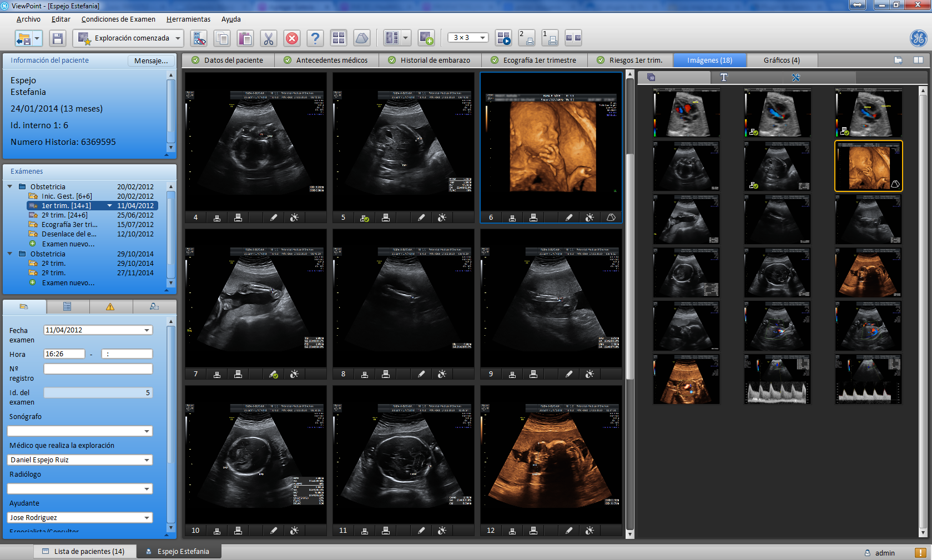Toggle the small print mark under image 10
932x560 pixels.
click(x=217, y=531)
